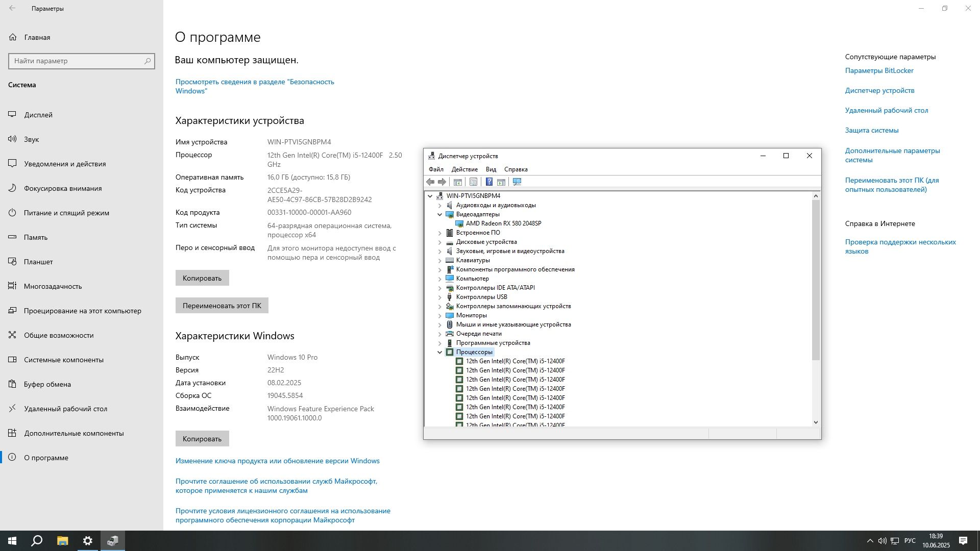
Task: Copy Windows specifications with lower Копировать button
Action: point(202,439)
